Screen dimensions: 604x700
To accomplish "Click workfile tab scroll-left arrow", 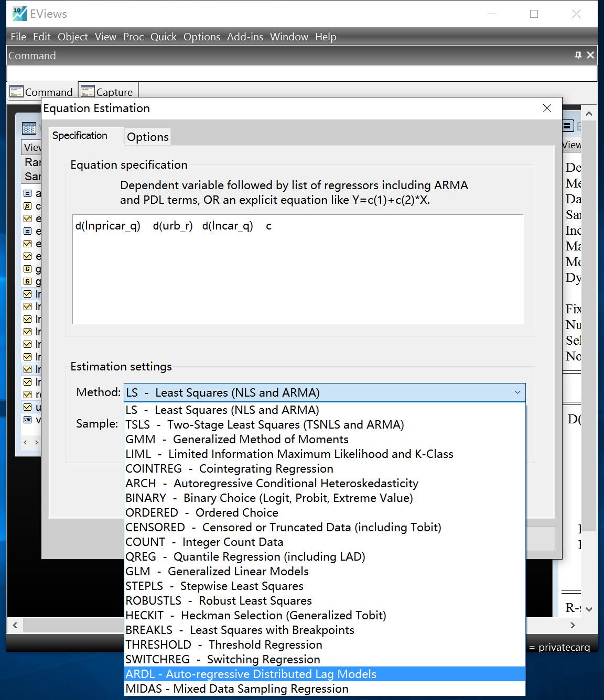I will [x=25, y=443].
